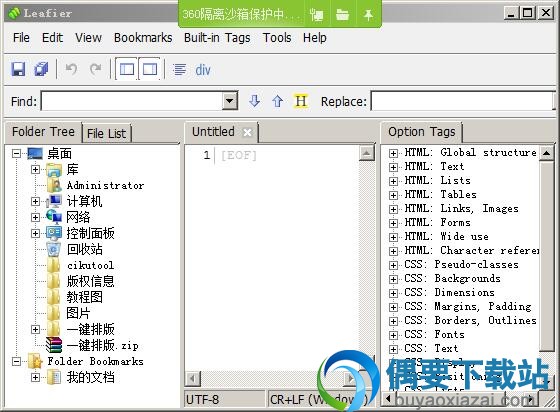Expand the 库 libraries node
This screenshot has height=412, width=560.
[x=35, y=169]
